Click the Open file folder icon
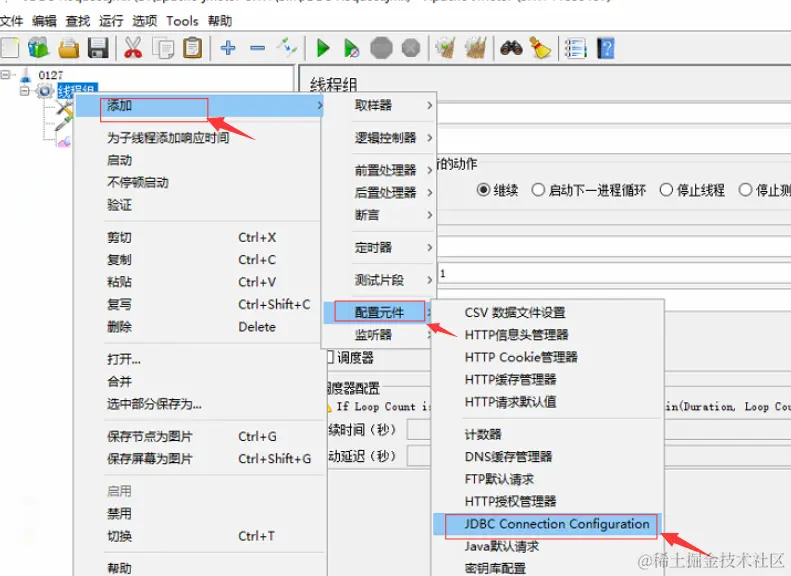The image size is (791, 576). tap(69, 48)
